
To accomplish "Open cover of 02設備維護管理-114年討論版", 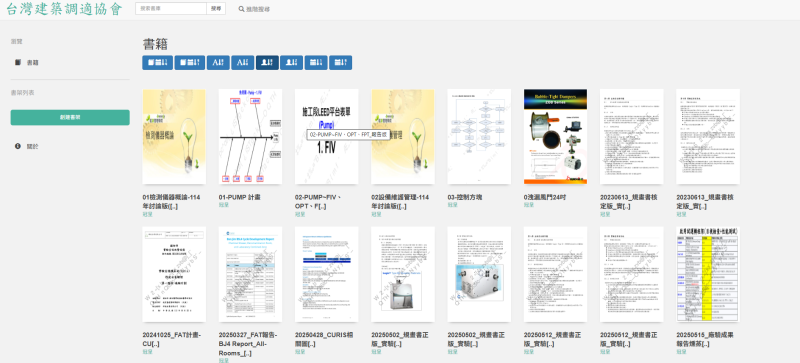I will 403,137.
